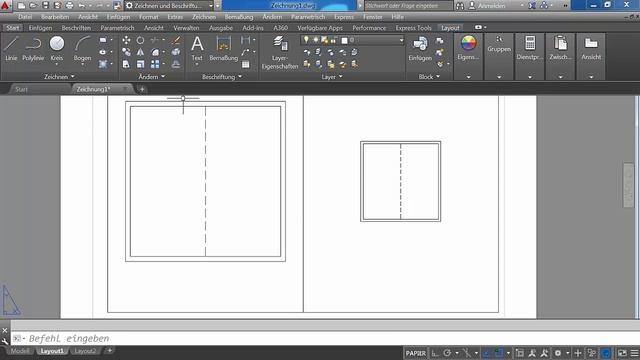This screenshot has height=360, width=640.
Task: Switch to the Express Tools ribbon tab
Action: (413, 28)
